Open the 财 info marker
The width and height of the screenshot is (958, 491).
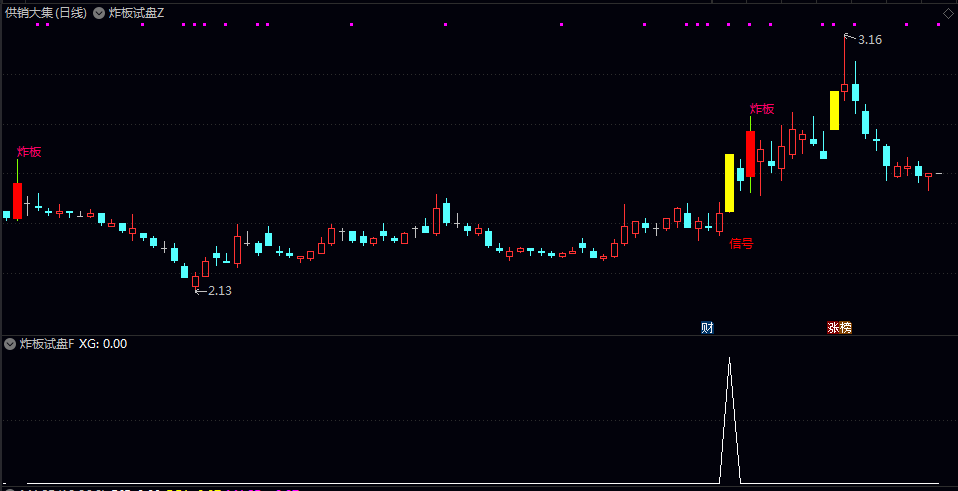click(707, 328)
